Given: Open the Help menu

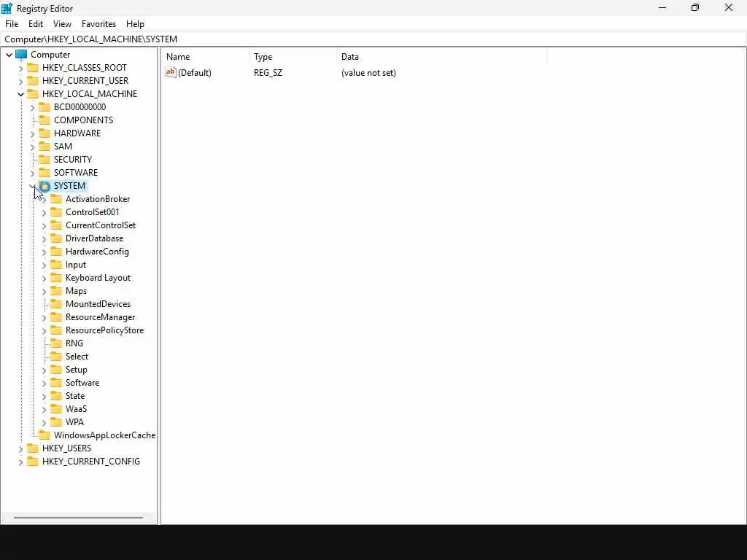Looking at the screenshot, I should click(135, 24).
